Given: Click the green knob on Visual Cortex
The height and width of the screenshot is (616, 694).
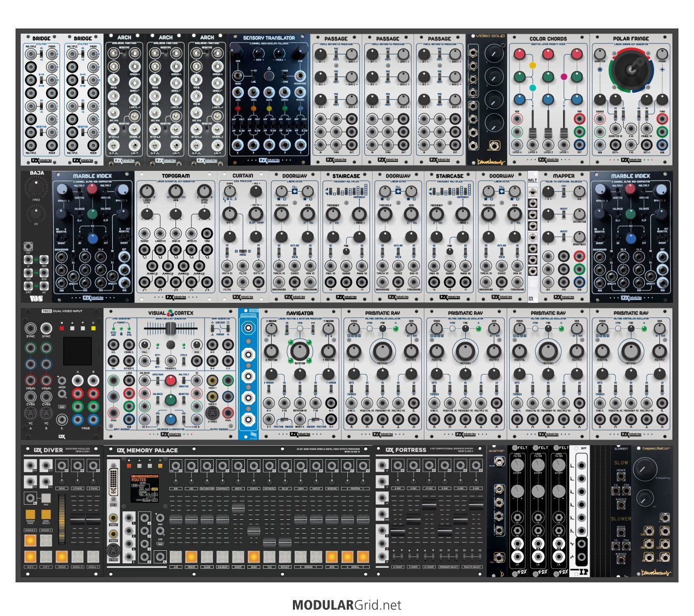Looking at the screenshot, I should point(170,400).
